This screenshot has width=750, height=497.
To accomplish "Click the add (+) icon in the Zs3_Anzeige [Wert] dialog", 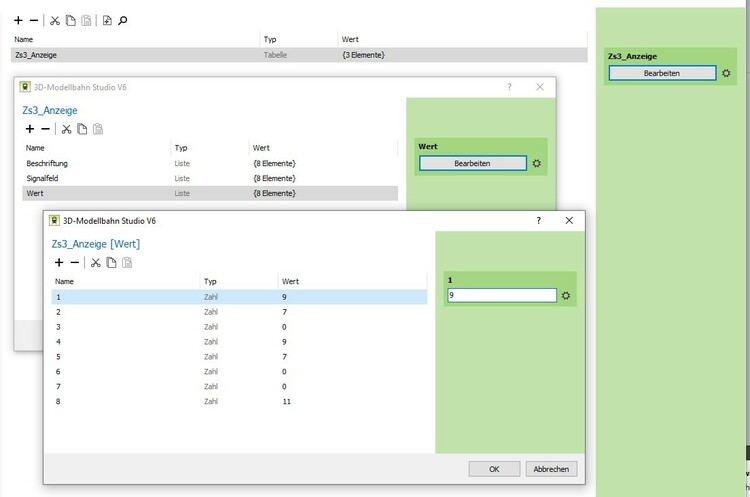I will pos(59,262).
